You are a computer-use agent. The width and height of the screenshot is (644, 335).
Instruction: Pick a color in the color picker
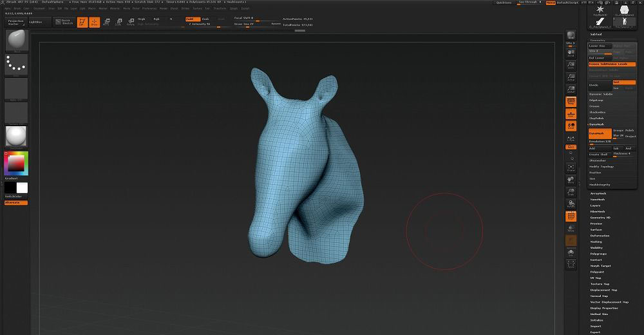point(17,164)
